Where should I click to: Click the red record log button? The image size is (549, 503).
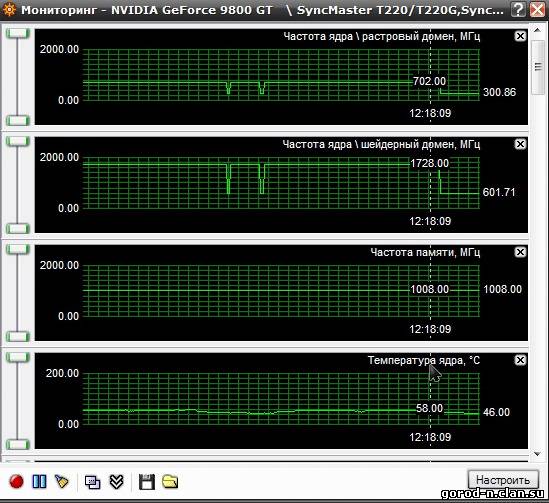(x=16, y=482)
